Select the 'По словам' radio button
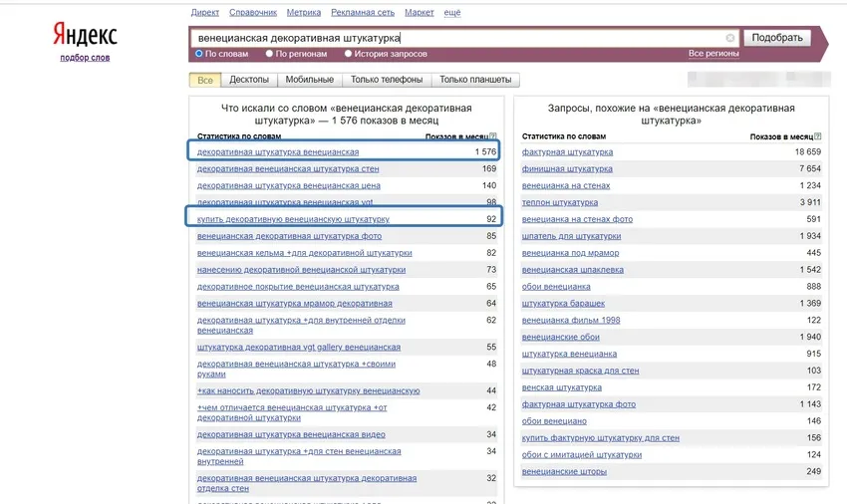Viewport: 847px width, 504px height. (199, 53)
